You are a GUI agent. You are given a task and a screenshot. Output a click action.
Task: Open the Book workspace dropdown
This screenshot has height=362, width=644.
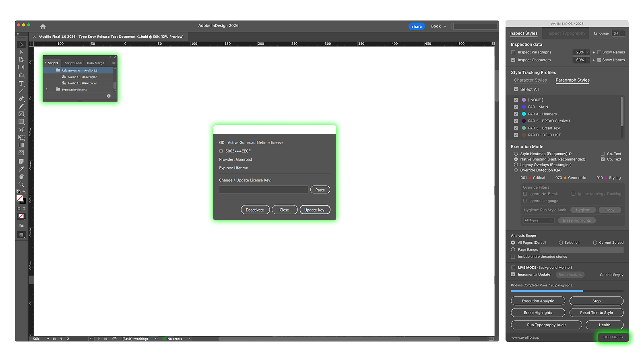[439, 26]
